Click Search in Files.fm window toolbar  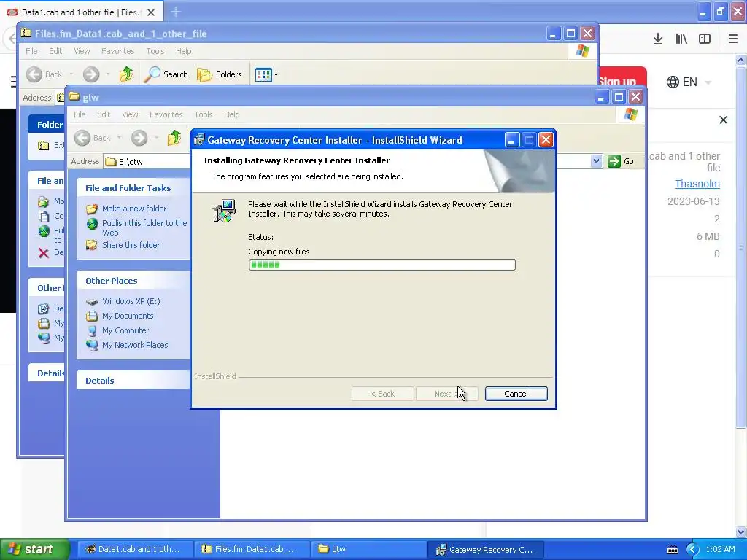click(166, 74)
